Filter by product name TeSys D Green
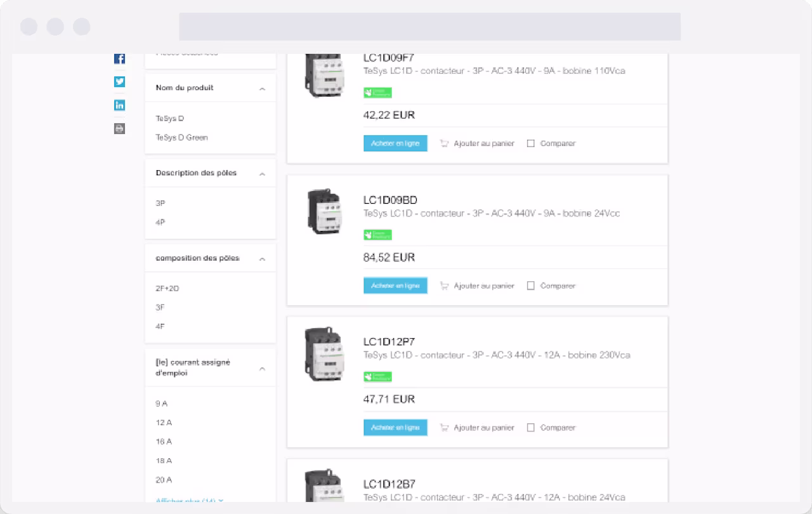 [x=181, y=138]
